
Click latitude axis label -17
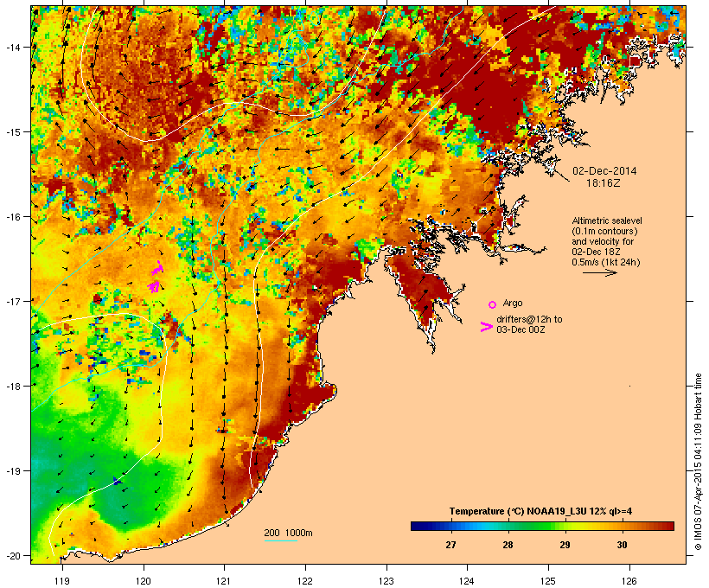click(12, 301)
